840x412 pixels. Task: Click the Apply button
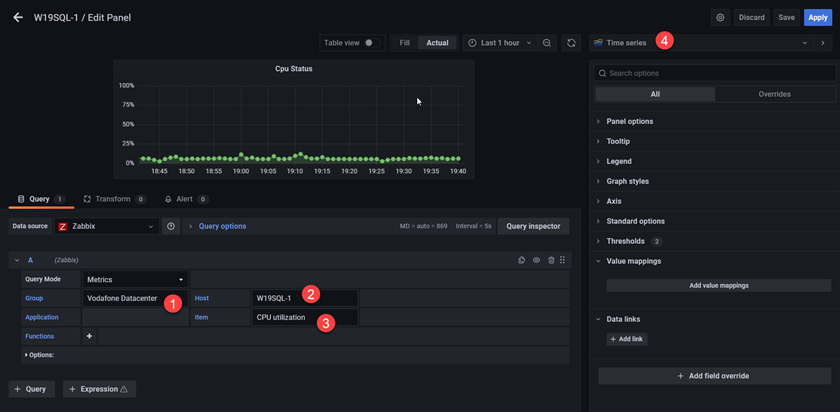(816, 17)
